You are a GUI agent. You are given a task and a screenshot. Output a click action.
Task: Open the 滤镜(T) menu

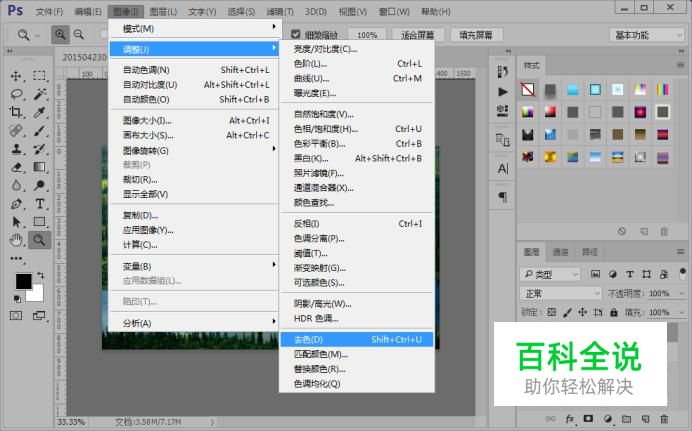[x=280, y=11]
